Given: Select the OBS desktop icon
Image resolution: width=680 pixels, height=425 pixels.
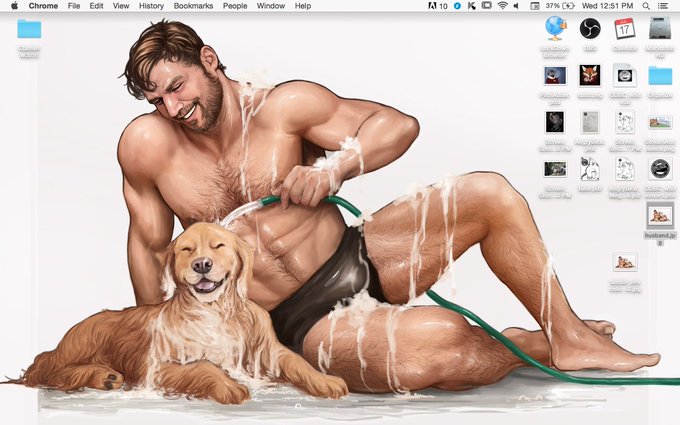Looking at the screenshot, I should 590,29.
